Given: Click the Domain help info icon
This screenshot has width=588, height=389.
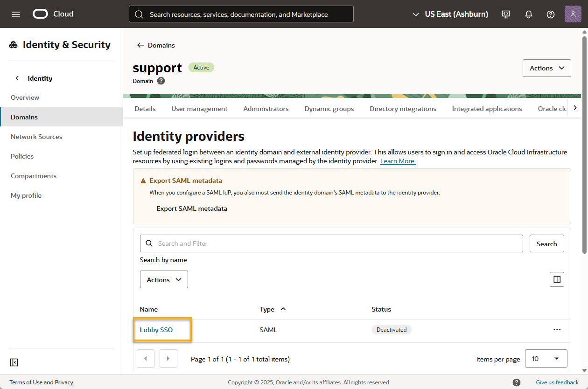Looking at the screenshot, I should [x=161, y=81].
